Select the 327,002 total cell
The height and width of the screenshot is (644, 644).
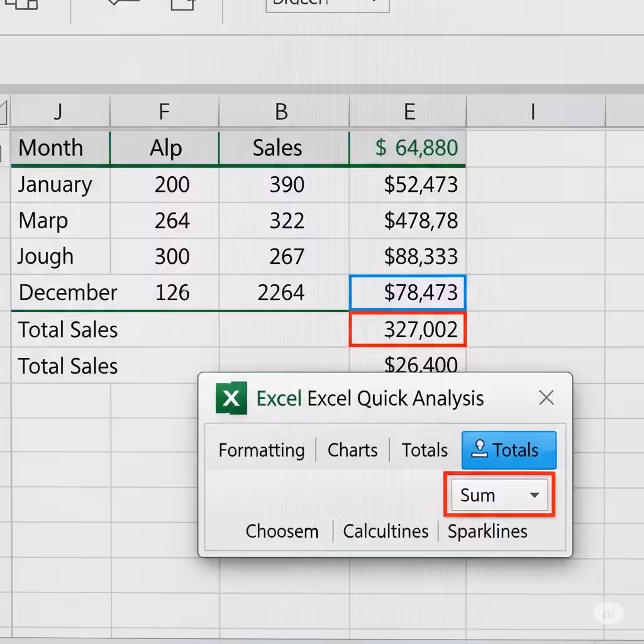click(x=408, y=330)
